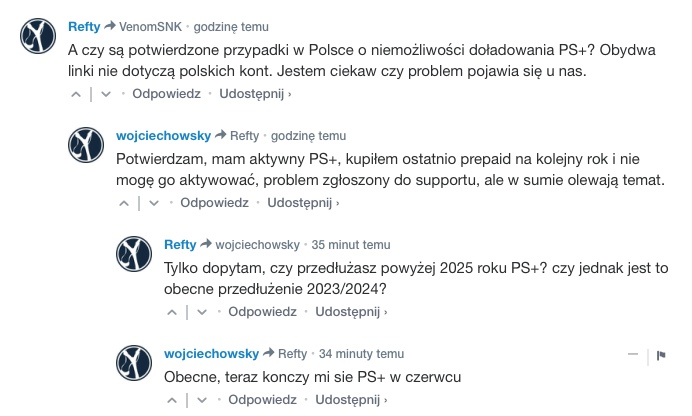Click the avatar beside the 'Obecne' comment
Viewport: 692px width, 416px height.
click(x=134, y=363)
